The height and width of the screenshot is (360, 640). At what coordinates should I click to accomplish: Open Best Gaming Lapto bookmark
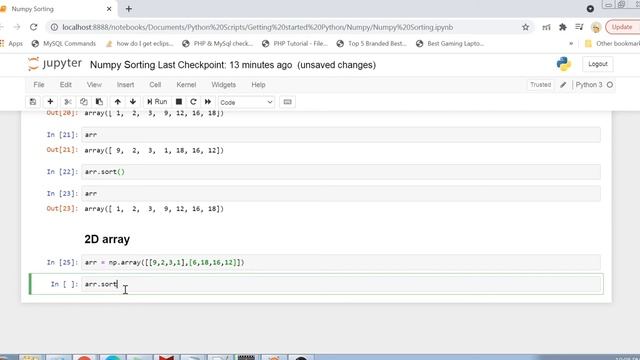tap(450, 43)
